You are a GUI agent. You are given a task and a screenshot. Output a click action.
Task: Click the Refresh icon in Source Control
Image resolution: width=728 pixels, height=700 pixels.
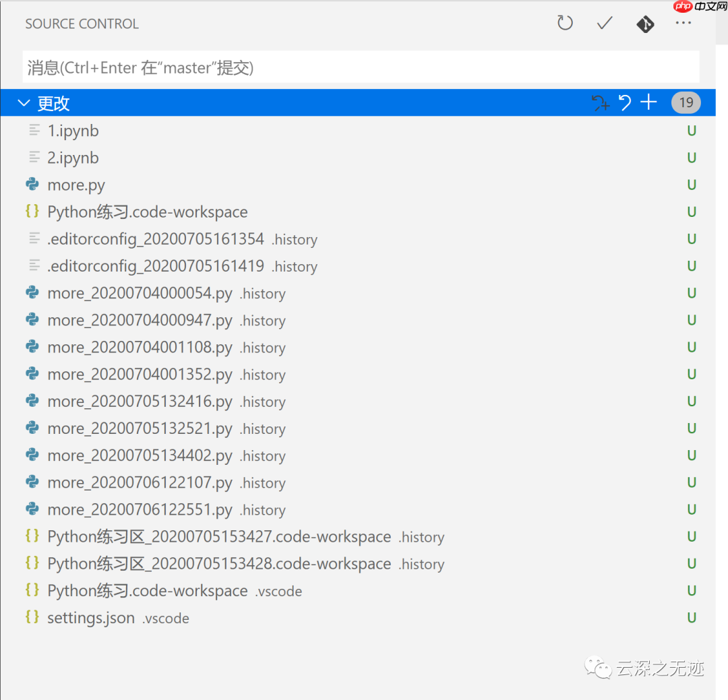tap(565, 23)
